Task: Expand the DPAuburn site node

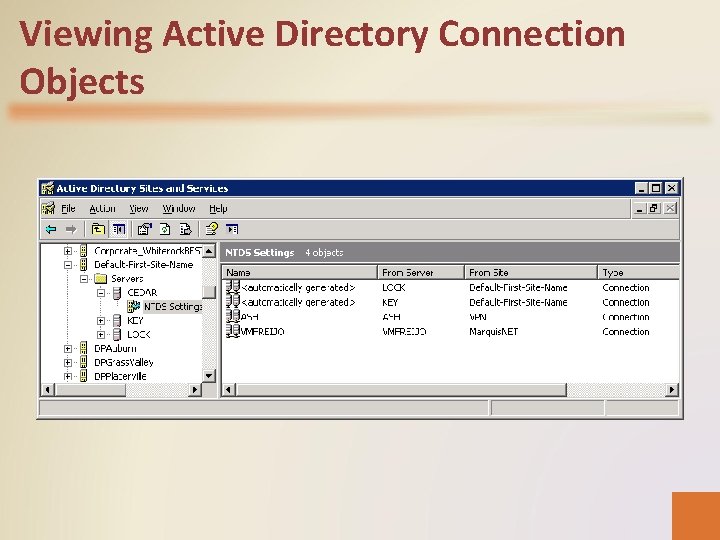Action: 68,349
